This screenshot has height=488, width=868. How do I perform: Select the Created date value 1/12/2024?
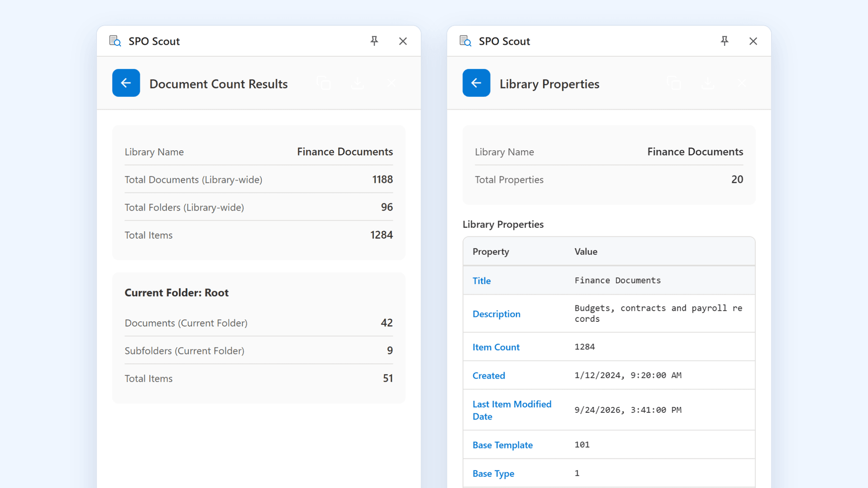pos(628,375)
